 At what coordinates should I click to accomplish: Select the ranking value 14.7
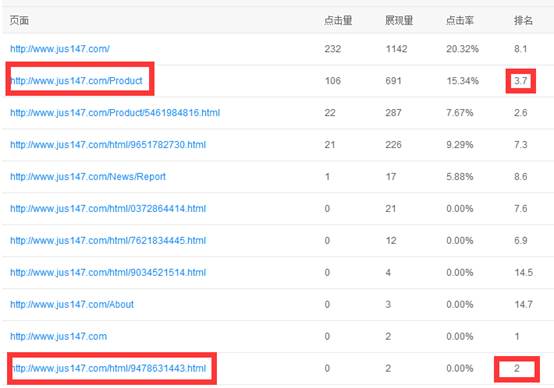pos(524,305)
